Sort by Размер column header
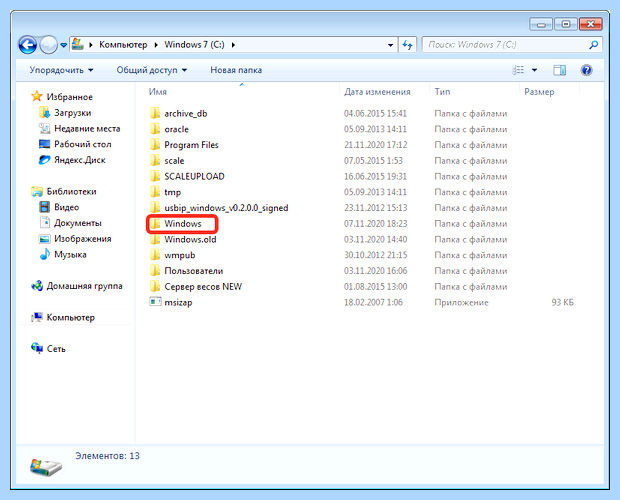Screen dimensions: 620x500 [x=539, y=92]
